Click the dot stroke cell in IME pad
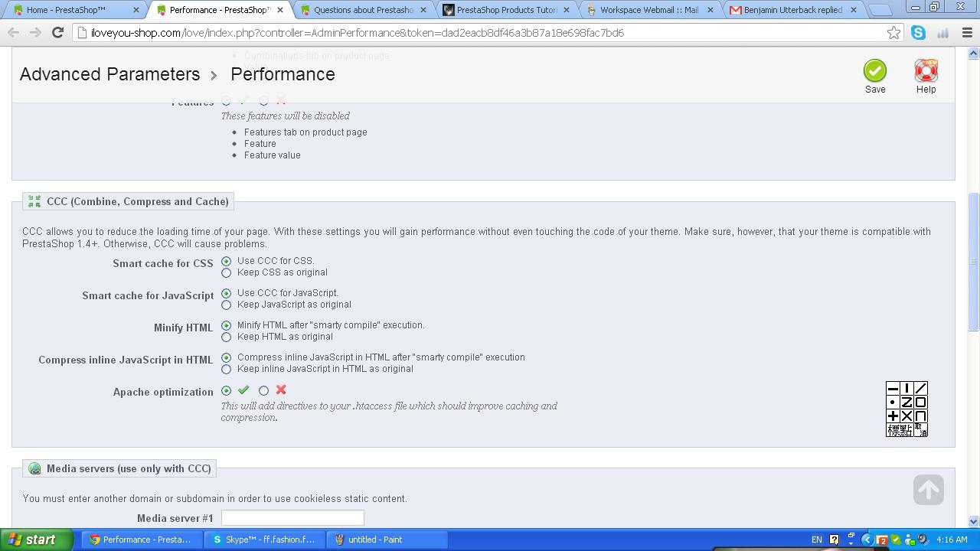Screen dimensions: 980x551 click(x=893, y=403)
